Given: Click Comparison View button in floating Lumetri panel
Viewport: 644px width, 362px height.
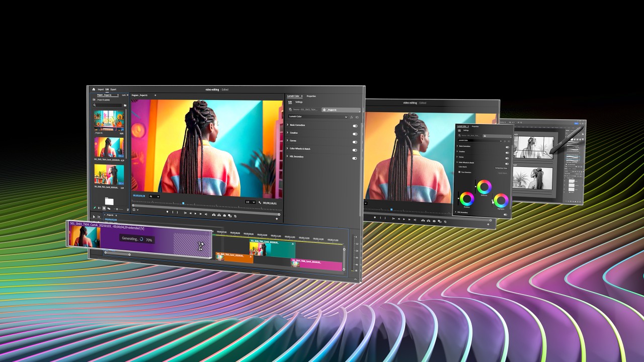Looking at the screenshot, I should 501,168.
